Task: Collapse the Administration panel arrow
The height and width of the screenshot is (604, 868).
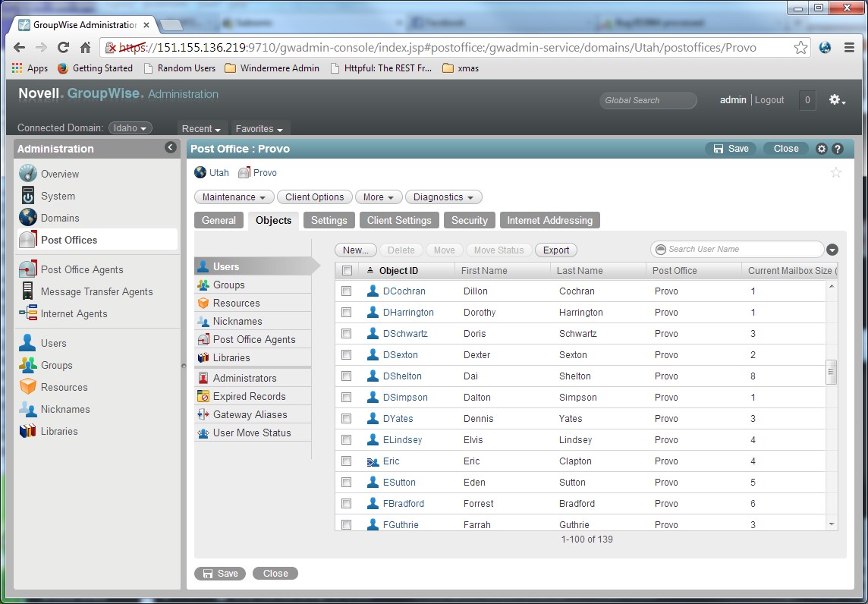Action: 171,147
